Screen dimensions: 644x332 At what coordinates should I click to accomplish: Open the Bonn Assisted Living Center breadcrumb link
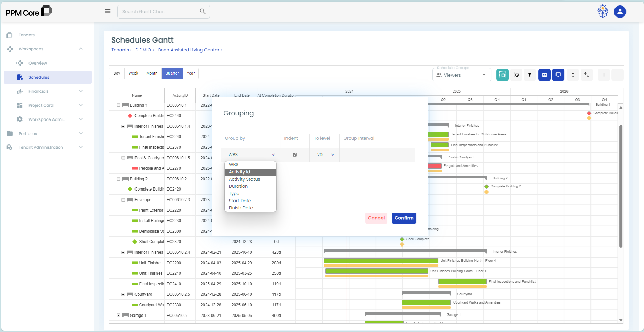(x=188, y=50)
